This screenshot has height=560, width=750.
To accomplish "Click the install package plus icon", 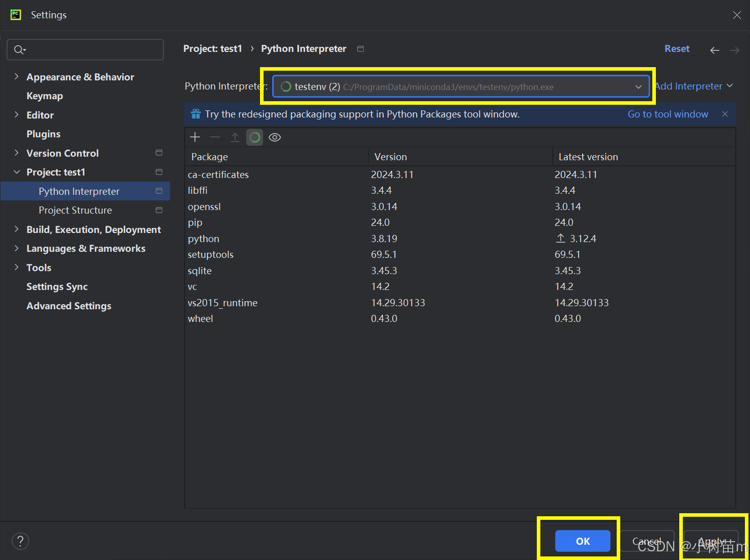I will coord(195,137).
